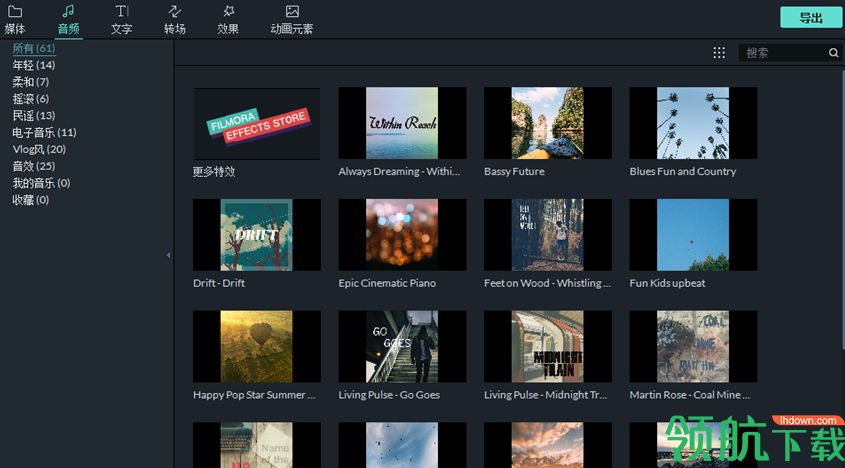Select the Always Dreaming - Within Reach thumbnail
This screenshot has height=468, width=845.
point(402,123)
